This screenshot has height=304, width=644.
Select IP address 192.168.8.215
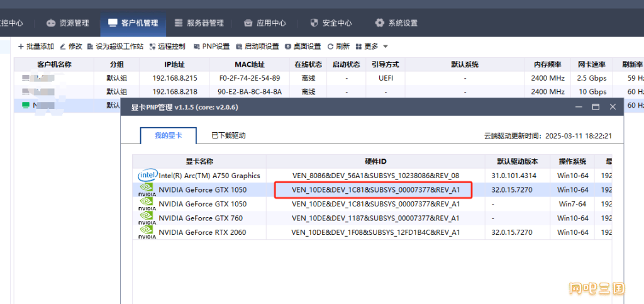click(x=175, y=78)
